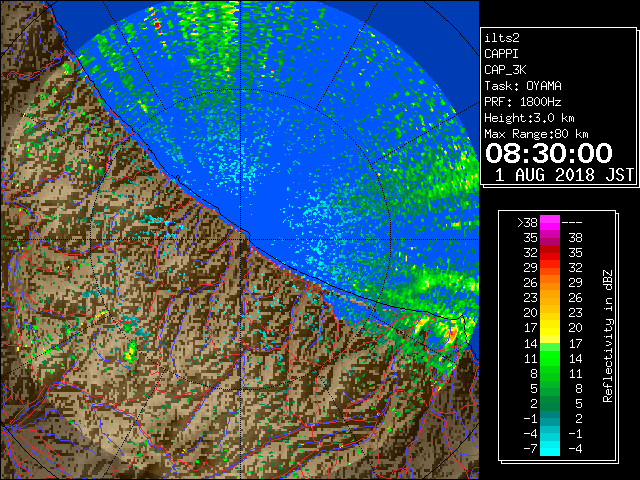Click the magenta >38 dBZ color swatch
The image size is (640, 480).
[x=550, y=223]
